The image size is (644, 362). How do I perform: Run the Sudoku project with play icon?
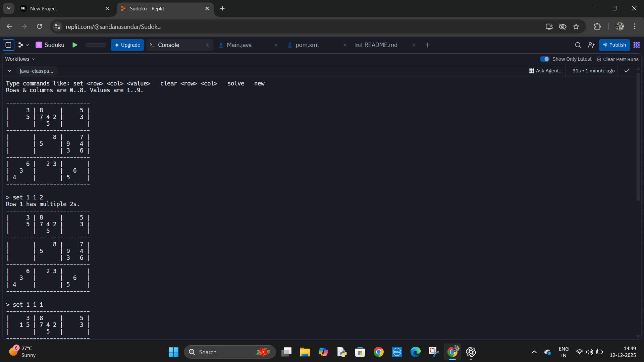75,45
